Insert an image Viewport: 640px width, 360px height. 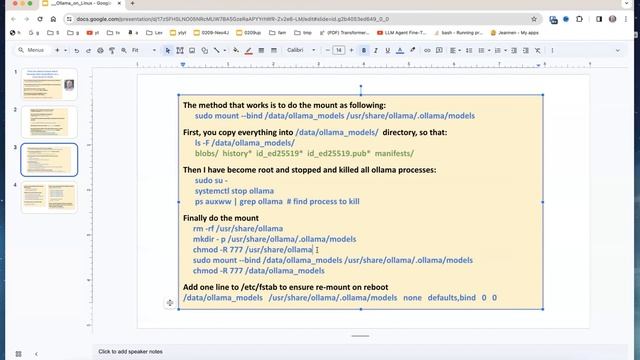coord(192,51)
